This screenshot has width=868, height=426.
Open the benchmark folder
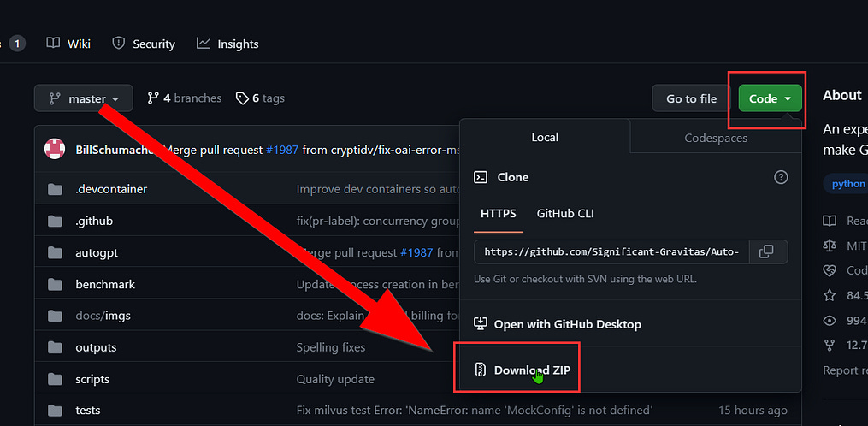coord(105,285)
